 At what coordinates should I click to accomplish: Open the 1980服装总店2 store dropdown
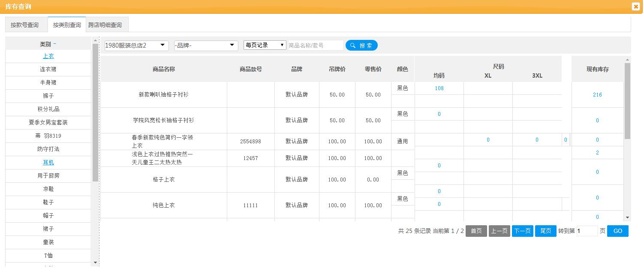point(136,45)
